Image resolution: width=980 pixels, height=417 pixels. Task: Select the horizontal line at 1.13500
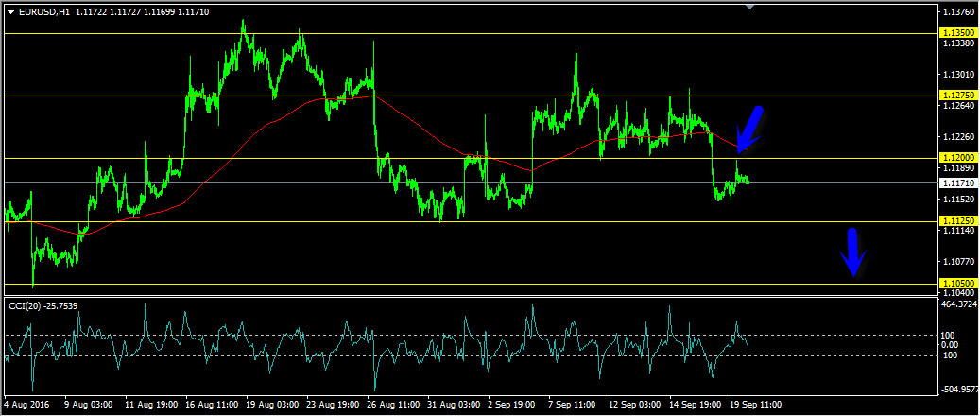(470, 33)
